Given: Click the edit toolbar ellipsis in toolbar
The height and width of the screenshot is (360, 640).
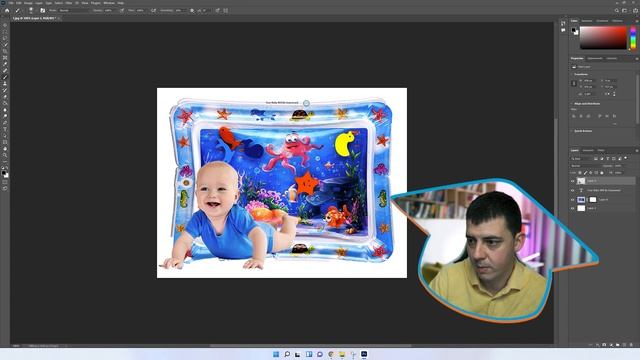Looking at the screenshot, I should click(5, 162).
